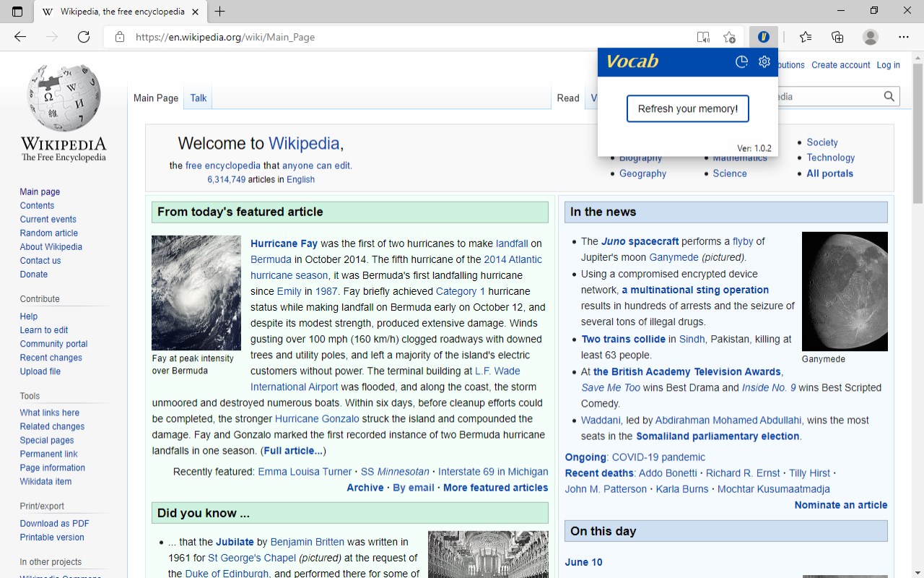This screenshot has height=578, width=924.
Task: Open the Create account link
Action: pyautogui.click(x=841, y=65)
